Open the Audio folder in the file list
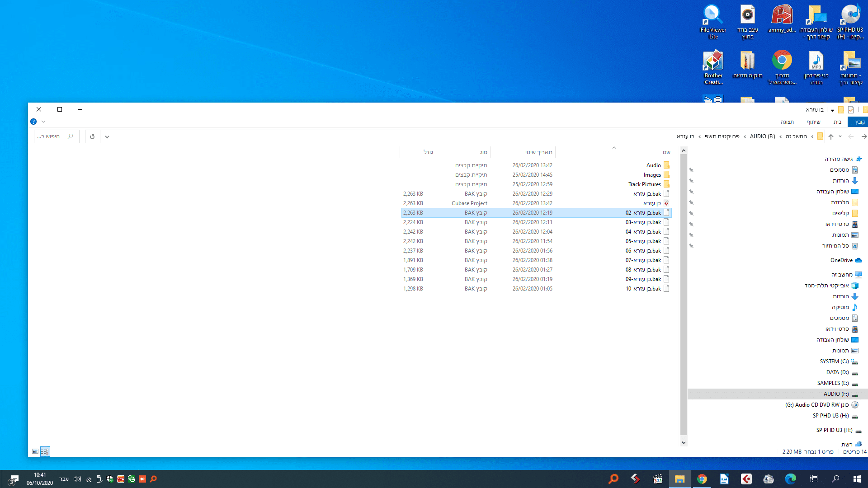This screenshot has width=868, height=488. (653, 165)
